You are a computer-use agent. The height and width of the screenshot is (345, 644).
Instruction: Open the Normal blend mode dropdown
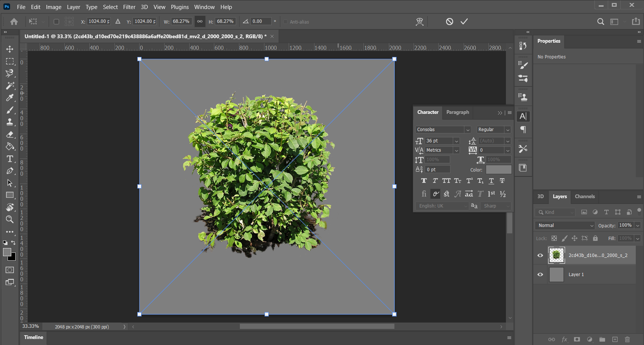point(565,226)
